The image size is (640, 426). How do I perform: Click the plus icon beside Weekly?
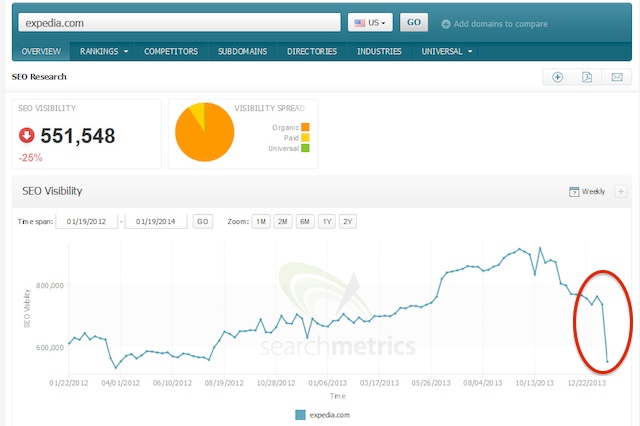[x=621, y=191]
